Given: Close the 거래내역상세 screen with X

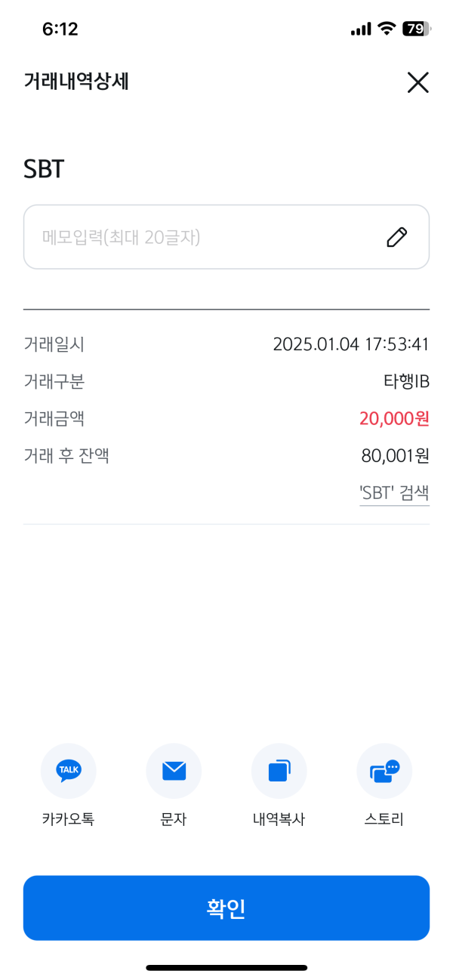Looking at the screenshot, I should click(418, 82).
